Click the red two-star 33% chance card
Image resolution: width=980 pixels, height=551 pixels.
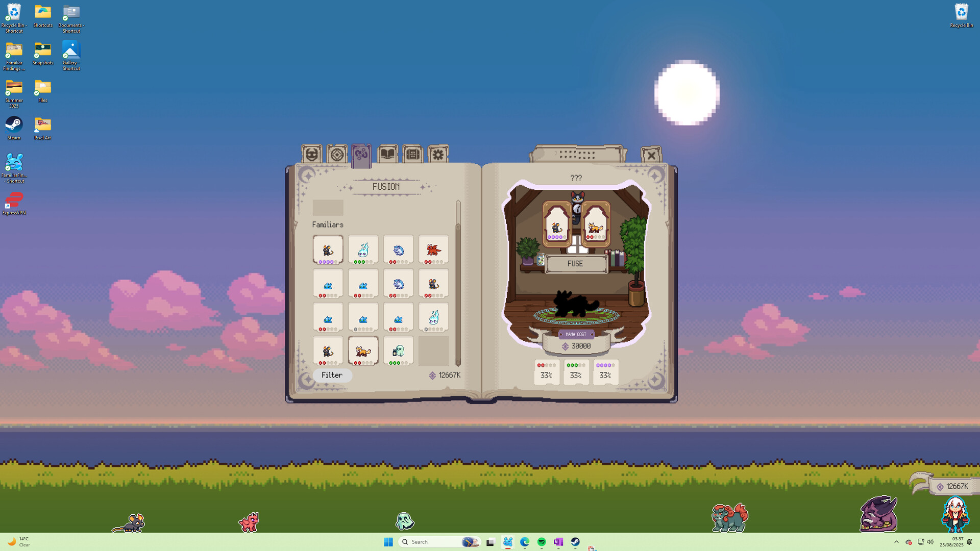coord(546,371)
